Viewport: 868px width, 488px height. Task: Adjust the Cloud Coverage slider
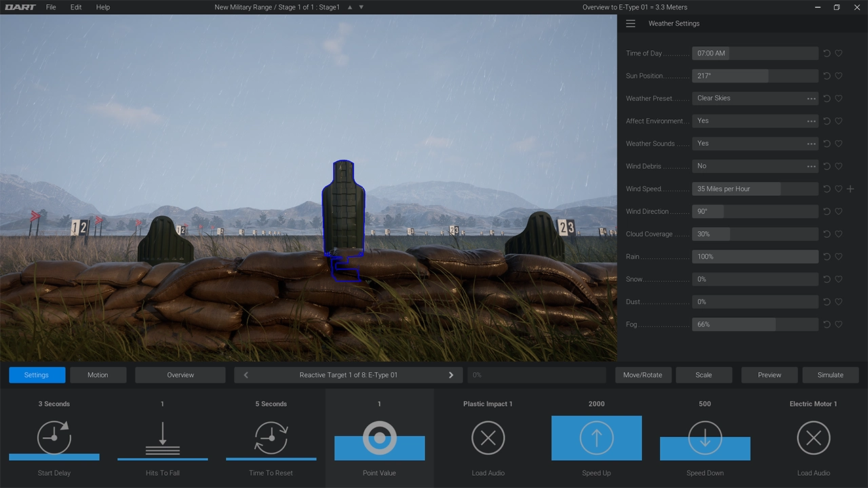755,234
